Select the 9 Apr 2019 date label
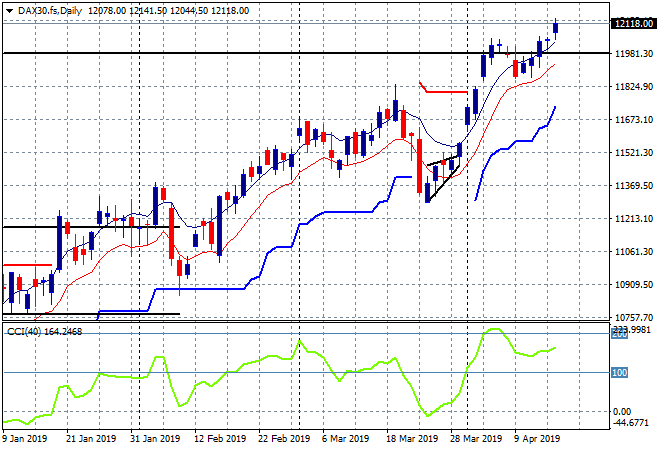Screen dimensions: 660x450 point(537,439)
